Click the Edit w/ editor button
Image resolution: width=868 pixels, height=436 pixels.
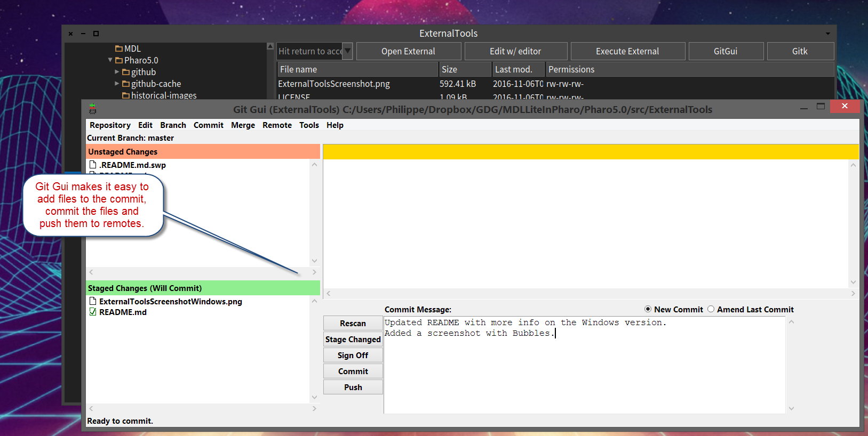click(x=516, y=51)
